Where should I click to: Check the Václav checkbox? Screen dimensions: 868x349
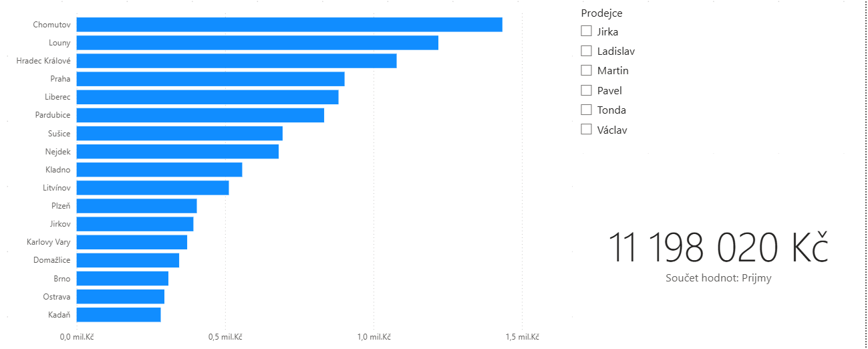pyautogui.click(x=587, y=130)
